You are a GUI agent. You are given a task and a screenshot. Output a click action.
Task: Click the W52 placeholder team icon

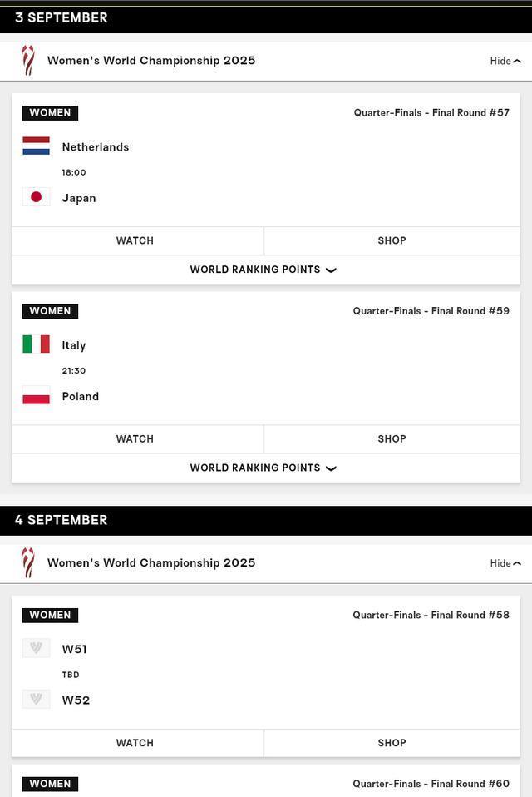point(36,700)
